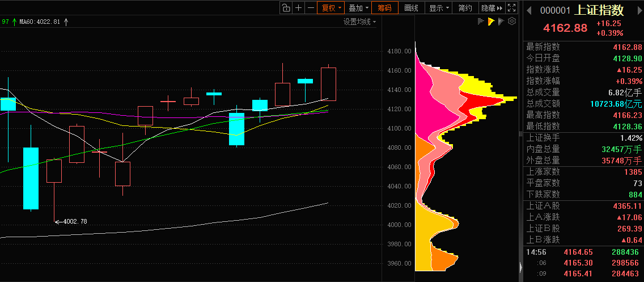Switch to 简约 simple mode
This screenshot has height=282, width=644.
point(465,8)
